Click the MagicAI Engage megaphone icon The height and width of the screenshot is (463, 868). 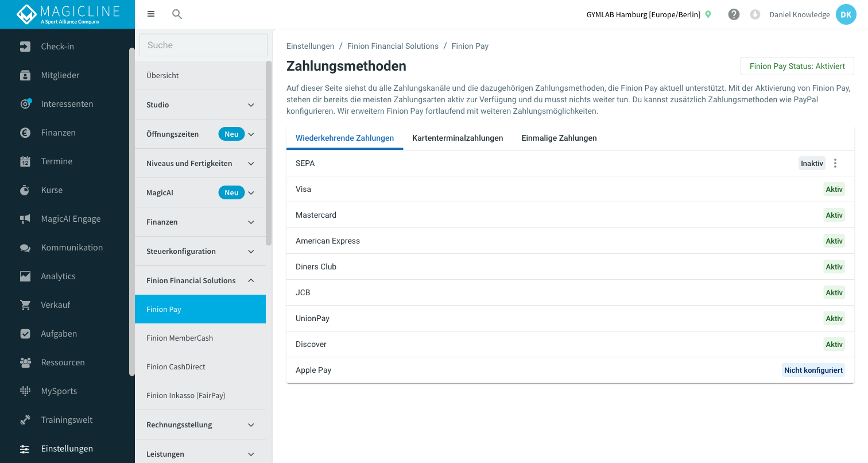[x=25, y=219]
